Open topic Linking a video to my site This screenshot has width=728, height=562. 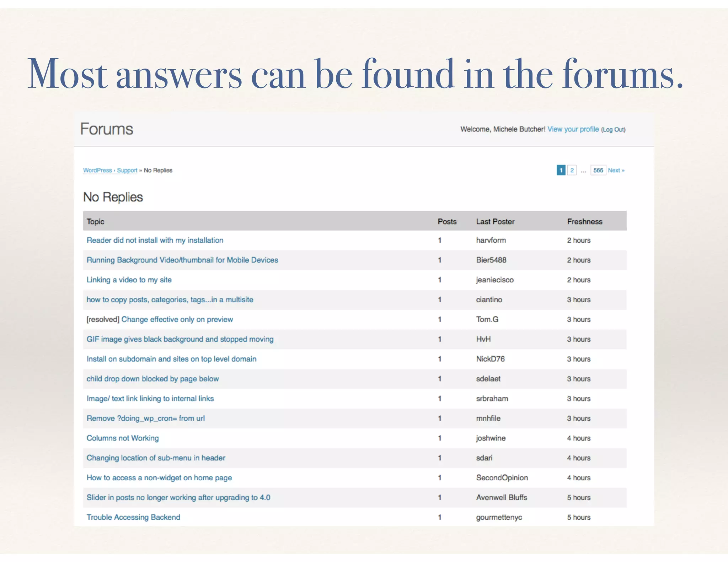[129, 280]
